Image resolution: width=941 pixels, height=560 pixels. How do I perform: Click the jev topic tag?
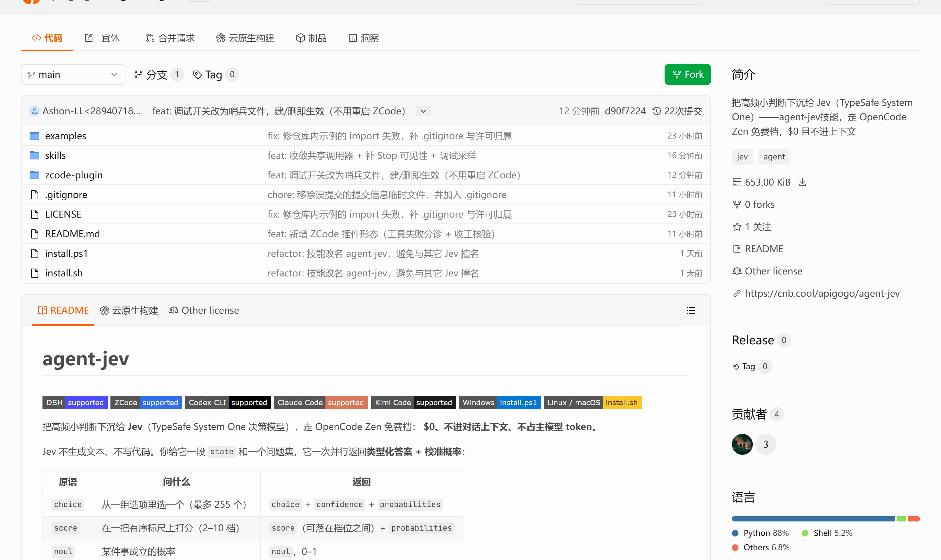click(742, 156)
